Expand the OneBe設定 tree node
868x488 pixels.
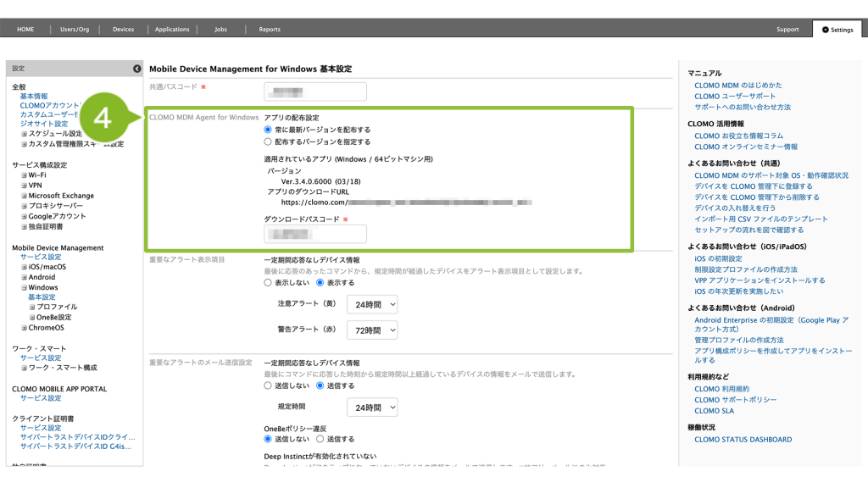pyautogui.click(x=32, y=318)
